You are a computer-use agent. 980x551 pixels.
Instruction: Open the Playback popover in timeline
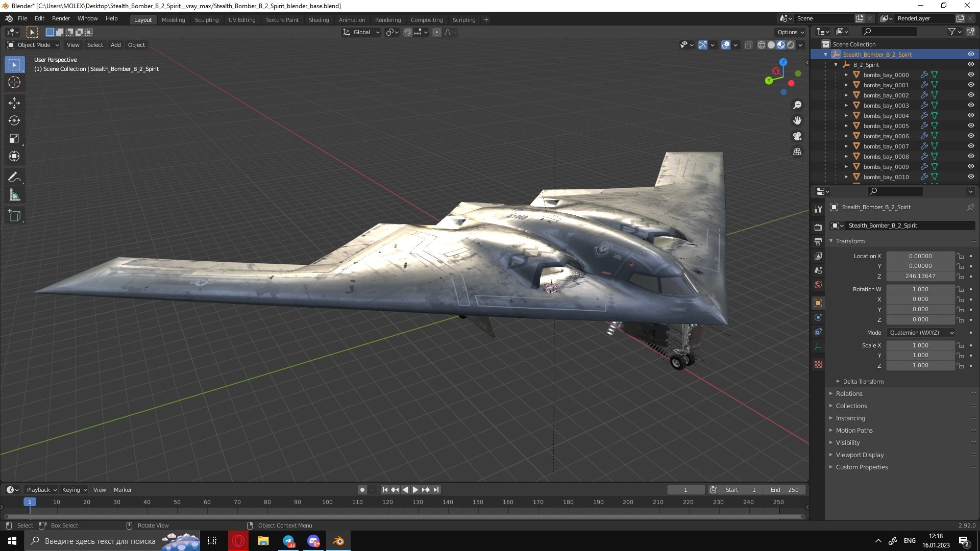coord(41,490)
